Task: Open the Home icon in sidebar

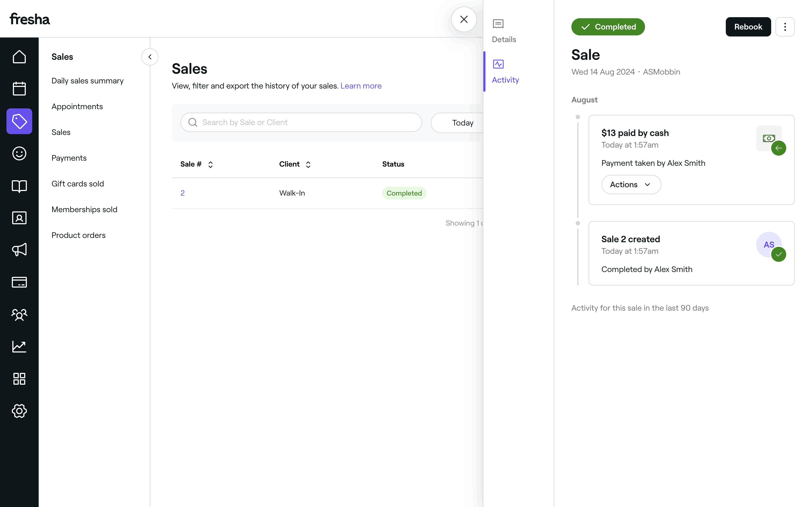Action: pos(19,57)
